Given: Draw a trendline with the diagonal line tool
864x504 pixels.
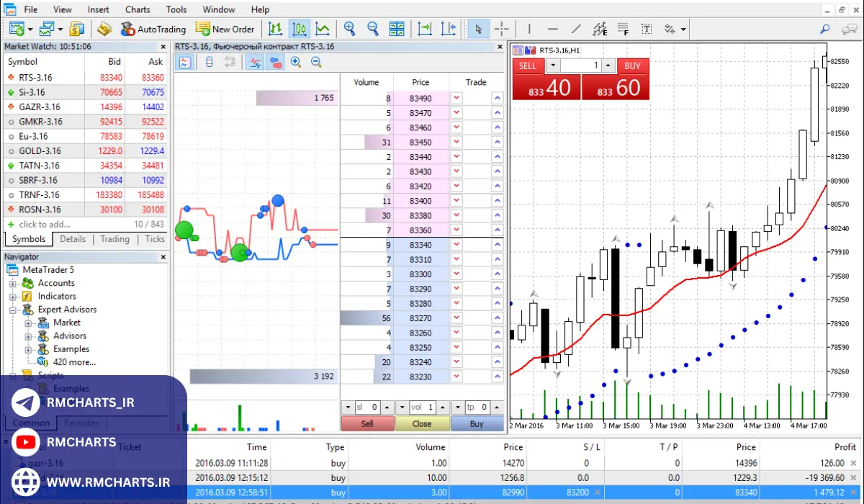Looking at the screenshot, I should (576, 29).
